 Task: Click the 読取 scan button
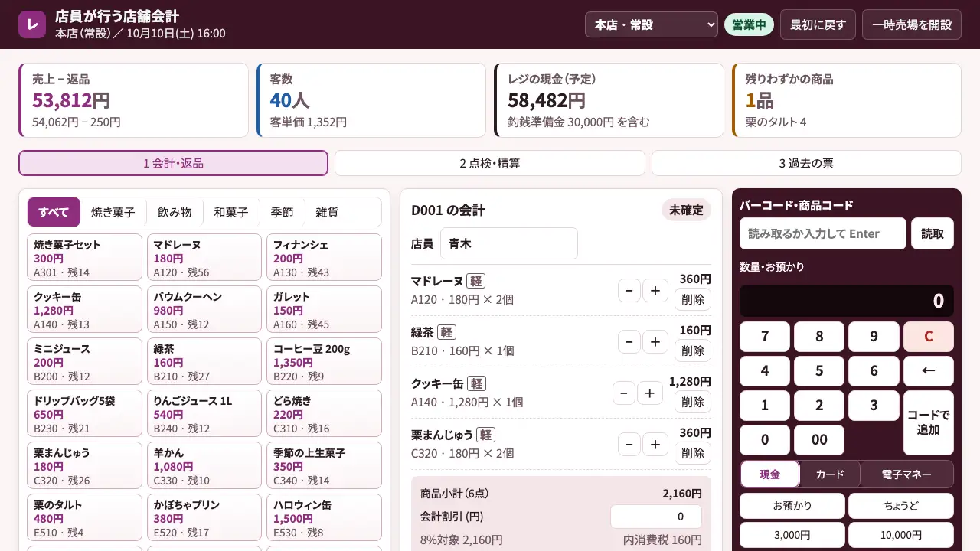point(933,233)
